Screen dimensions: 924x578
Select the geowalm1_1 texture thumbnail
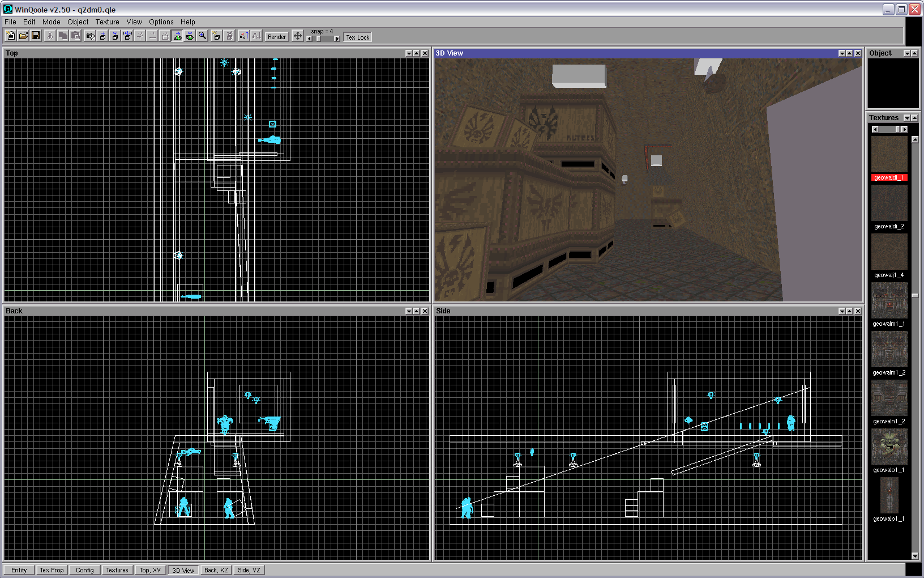click(889, 301)
